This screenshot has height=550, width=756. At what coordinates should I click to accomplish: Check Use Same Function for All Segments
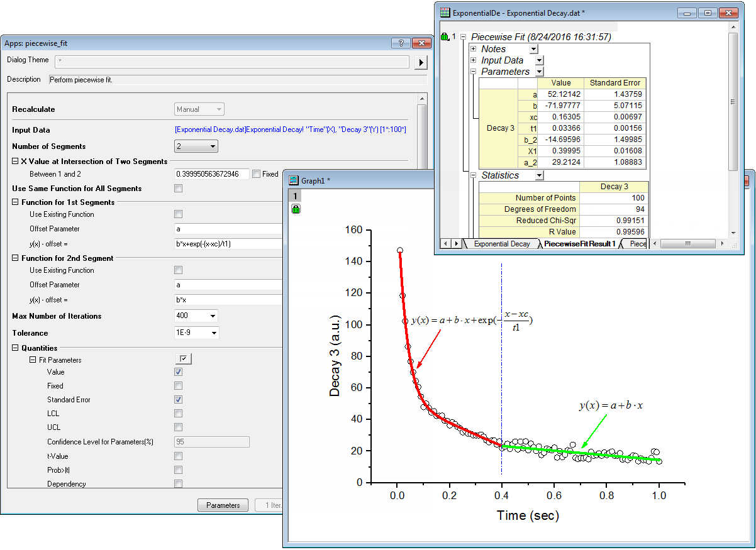click(x=179, y=189)
